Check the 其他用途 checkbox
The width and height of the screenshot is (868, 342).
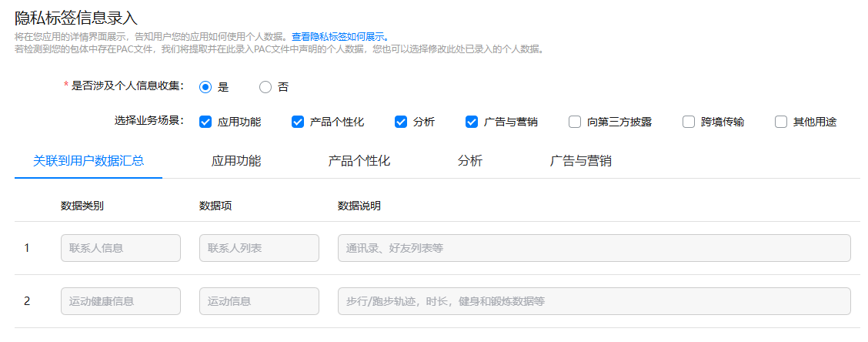[781, 122]
